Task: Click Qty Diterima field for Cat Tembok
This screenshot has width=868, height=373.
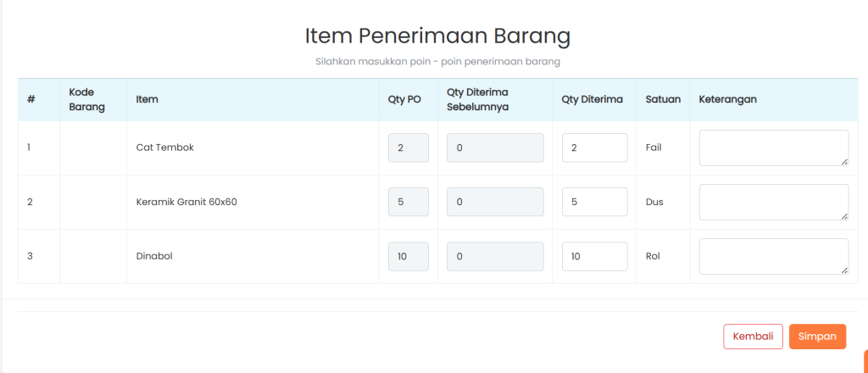Action: tap(594, 148)
